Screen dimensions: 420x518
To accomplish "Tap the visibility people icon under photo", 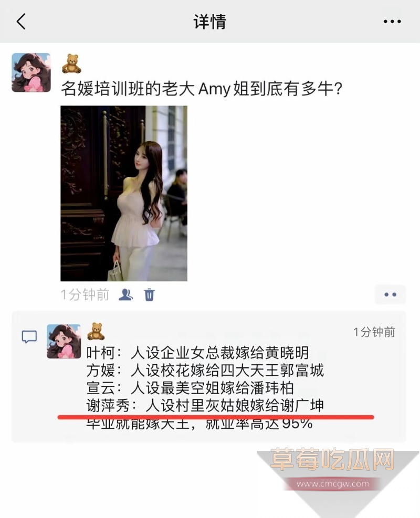I will pyautogui.click(x=125, y=294).
